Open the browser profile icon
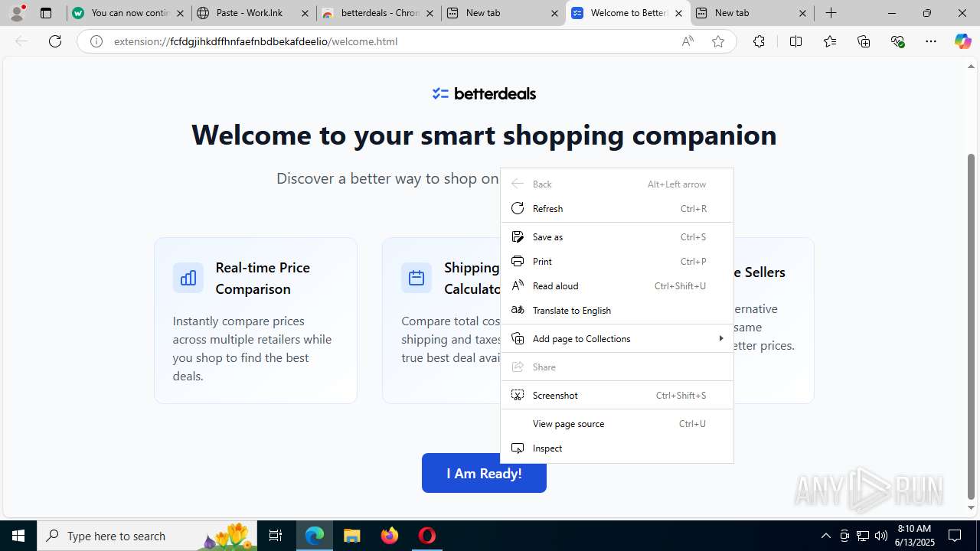Screen dimensions: 980x551 coord(17,13)
